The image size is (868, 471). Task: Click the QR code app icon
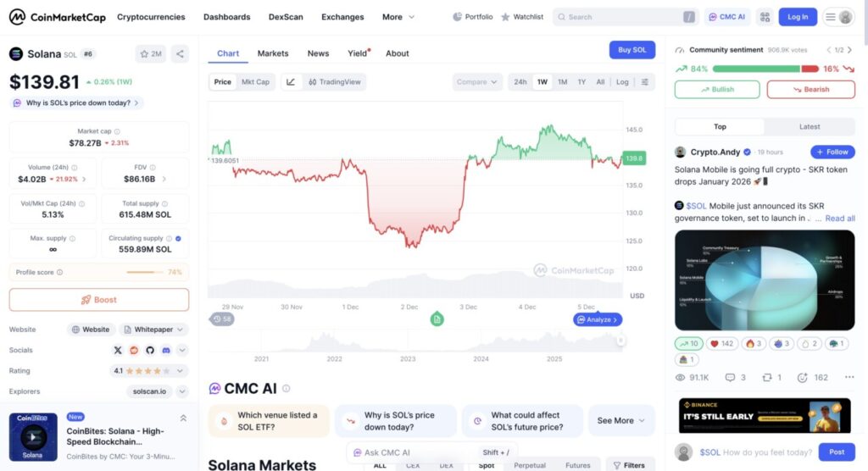tap(765, 17)
